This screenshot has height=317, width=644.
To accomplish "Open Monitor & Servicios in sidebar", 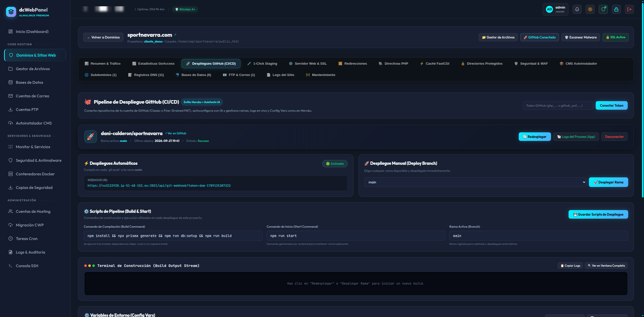I will tap(35, 147).
